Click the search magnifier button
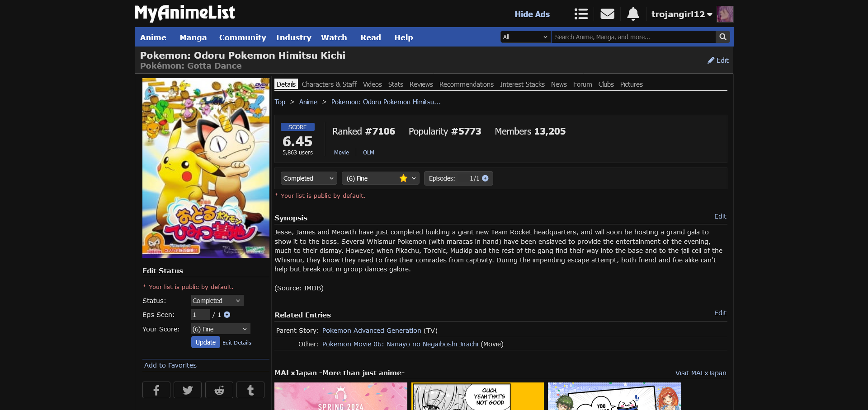 point(723,37)
